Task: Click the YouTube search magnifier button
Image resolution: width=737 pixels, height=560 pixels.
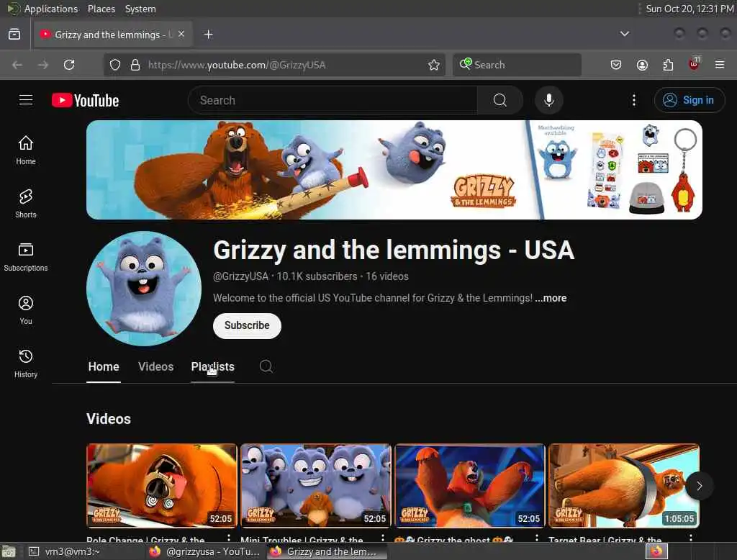Action: (x=499, y=100)
